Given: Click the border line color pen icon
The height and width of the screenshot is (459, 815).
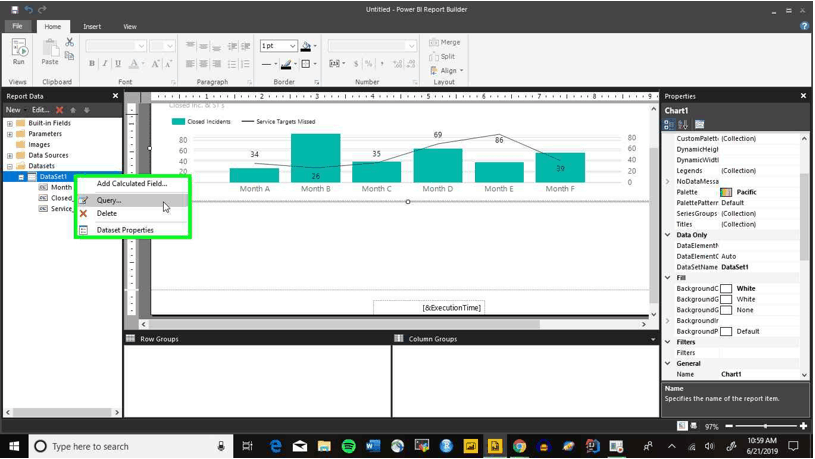Looking at the screenshot, I should click(x=286, y=64).
